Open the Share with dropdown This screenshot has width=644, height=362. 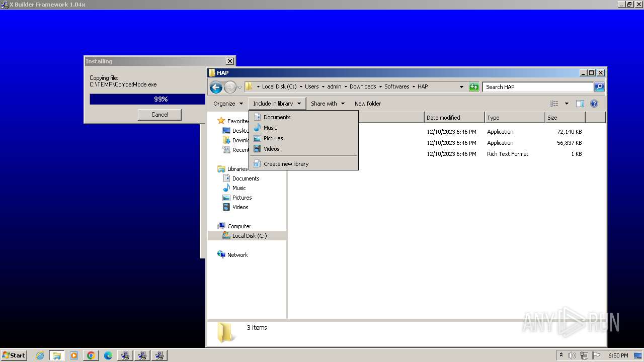tap(328, 104)
